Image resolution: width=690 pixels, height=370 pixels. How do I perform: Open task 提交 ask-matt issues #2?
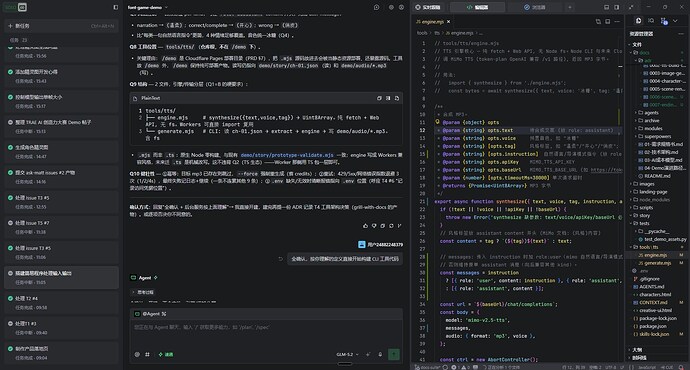coord(61,177)
